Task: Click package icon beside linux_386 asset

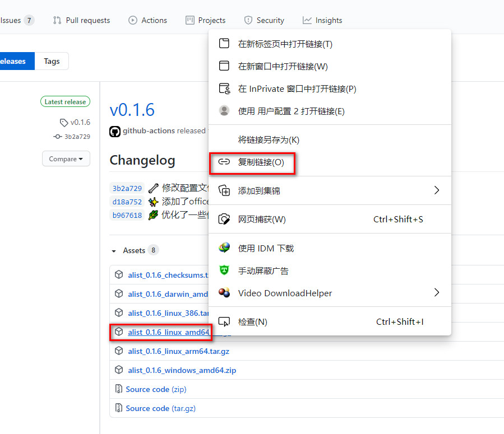Action: point(119,312)
